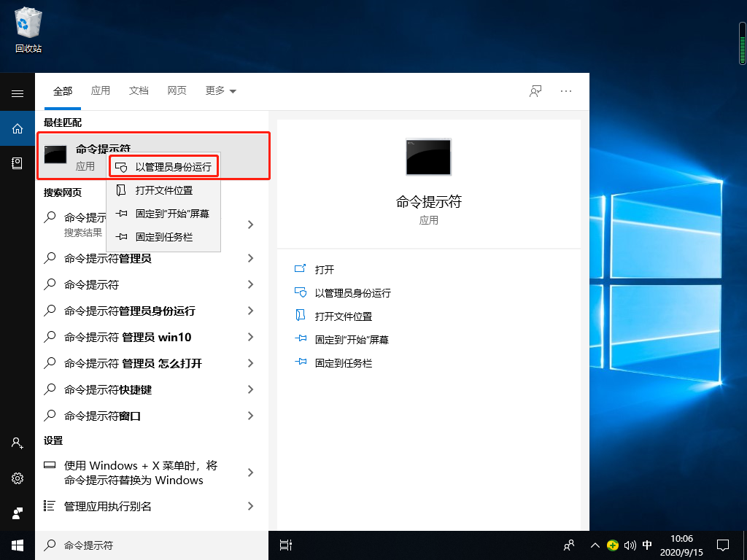Click the People icon in system tray
This screenshot has width=747, height=560.
568,545
